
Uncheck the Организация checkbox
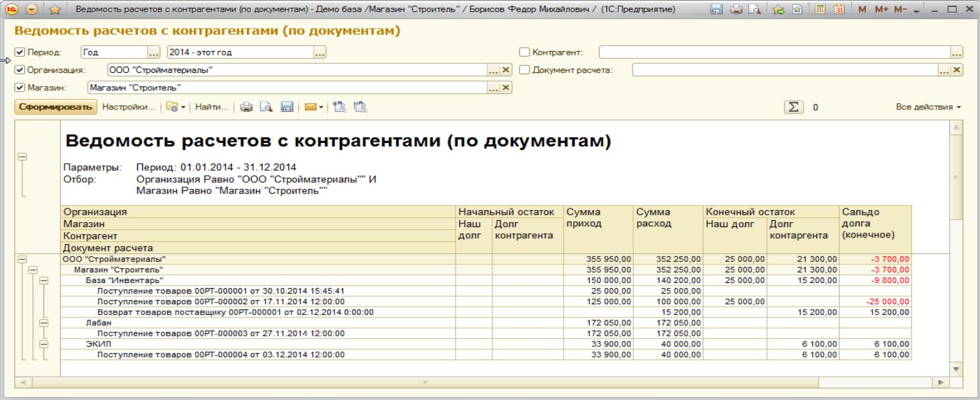point(20,70)
